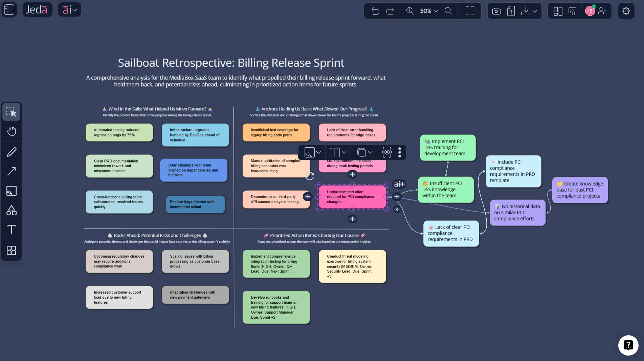Open the three-dot menu on the context toolbar
The width and height of the screenshot is (644, 361).
[x=400, y=152]
